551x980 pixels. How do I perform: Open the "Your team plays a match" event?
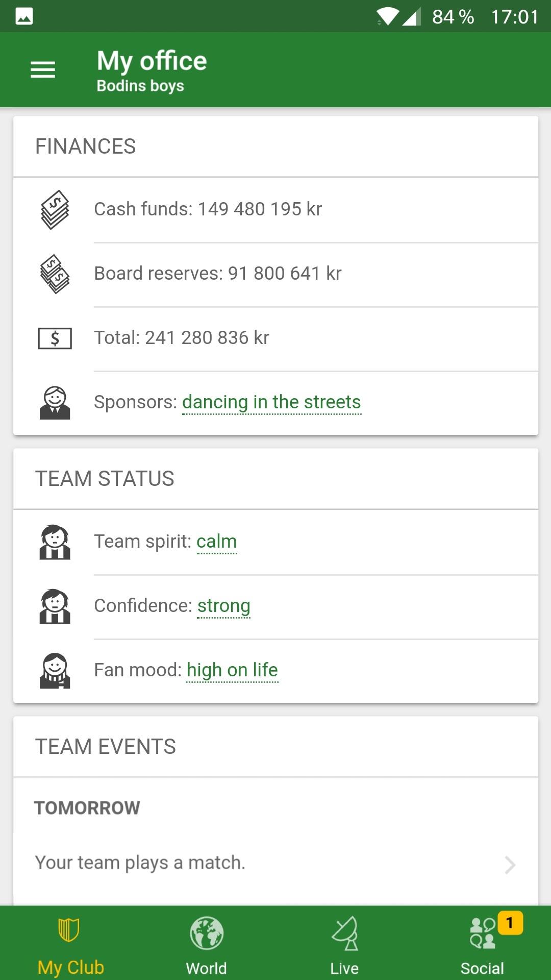pos(140,863)
